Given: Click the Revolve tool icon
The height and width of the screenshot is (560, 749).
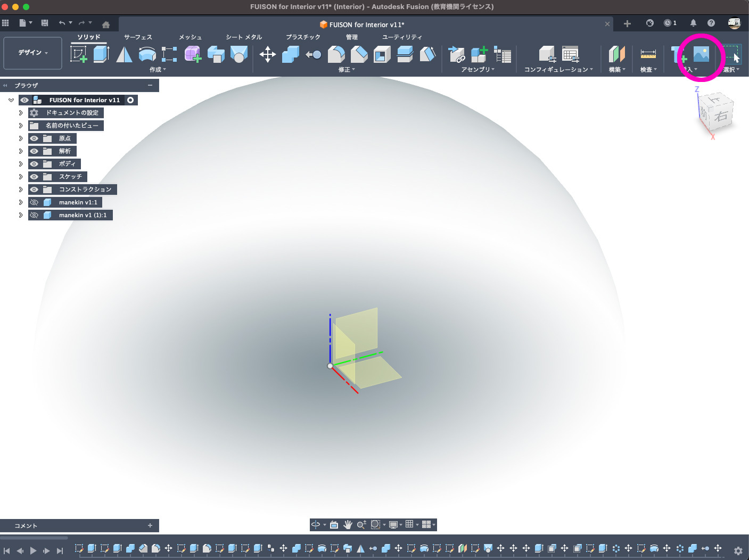Looking at the screenshot, I should (124, 54).
